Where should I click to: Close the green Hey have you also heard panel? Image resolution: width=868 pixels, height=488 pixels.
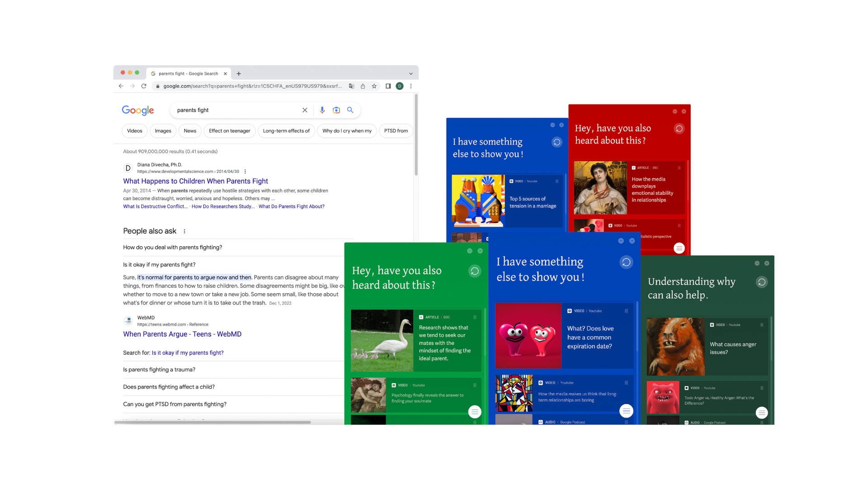pyautogui.click(x=480, y=251)
